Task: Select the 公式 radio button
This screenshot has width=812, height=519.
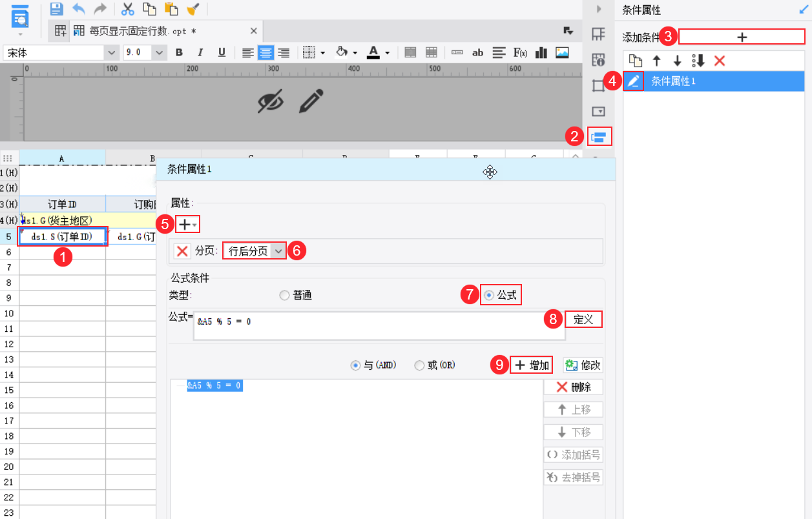Action: pyautogui.click(x=489, y=295)
